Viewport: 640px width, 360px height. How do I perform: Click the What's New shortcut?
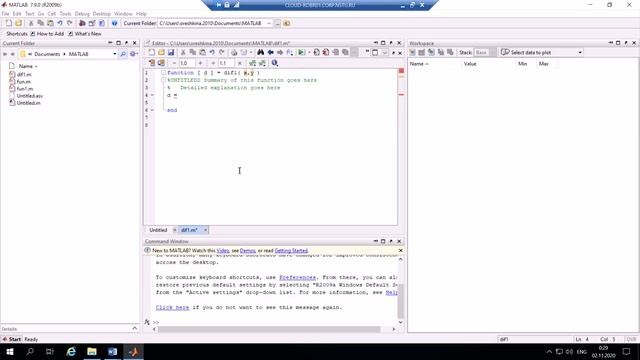pos(84,34)
